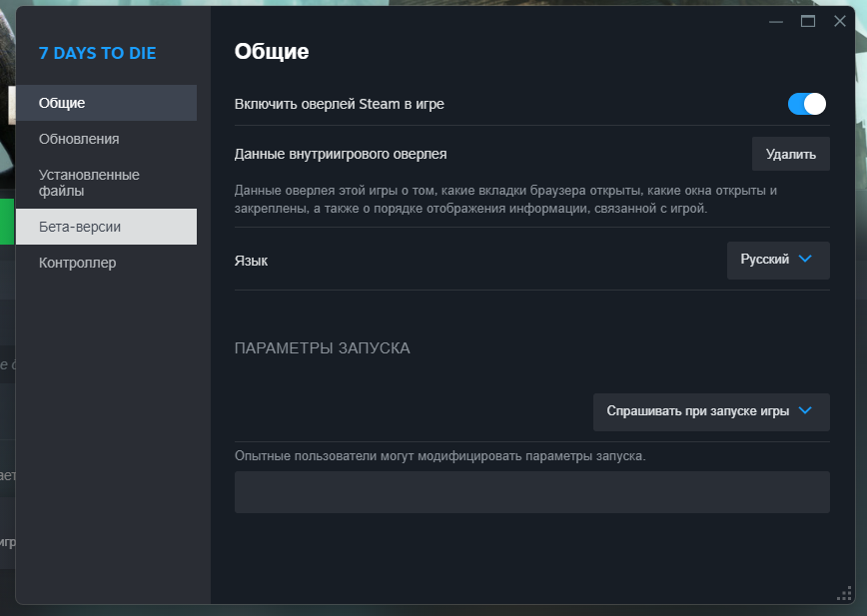Screen dimensions: 867x616
Task: Click the green button behind the properties window
Action: pyautogui.click(x=8, y=215)
